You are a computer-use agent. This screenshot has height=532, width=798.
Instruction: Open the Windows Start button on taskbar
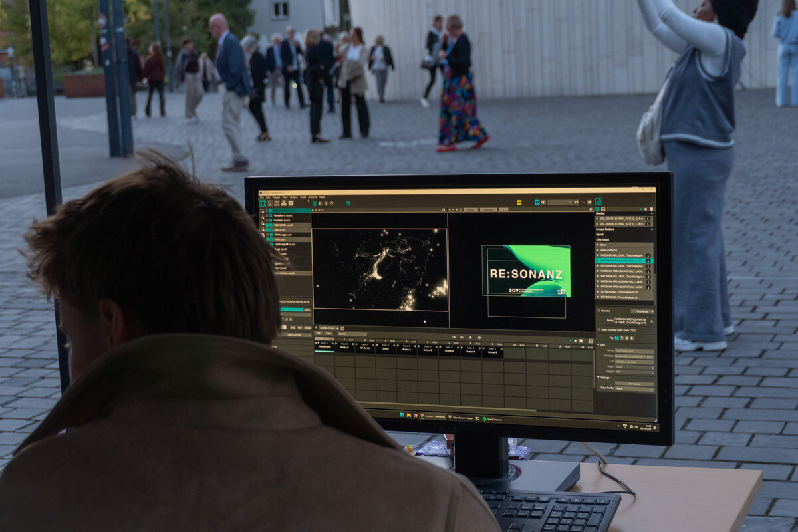point(402,415)
